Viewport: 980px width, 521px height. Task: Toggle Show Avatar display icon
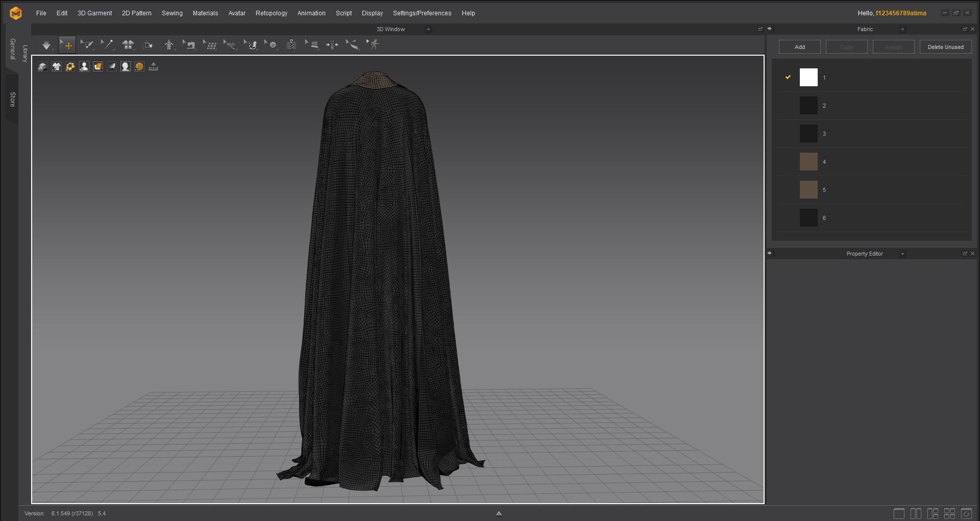[84, 66]
